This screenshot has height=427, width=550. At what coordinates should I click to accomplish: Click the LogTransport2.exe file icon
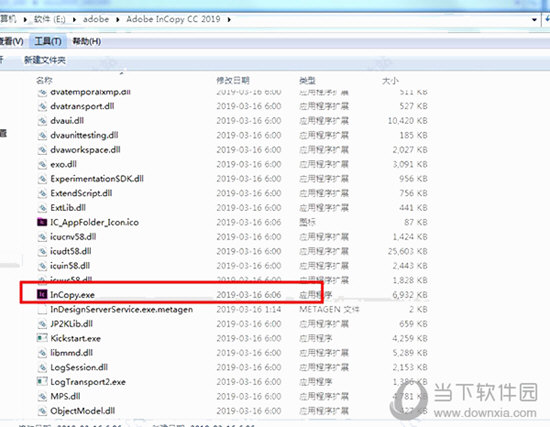click(42, 381)
